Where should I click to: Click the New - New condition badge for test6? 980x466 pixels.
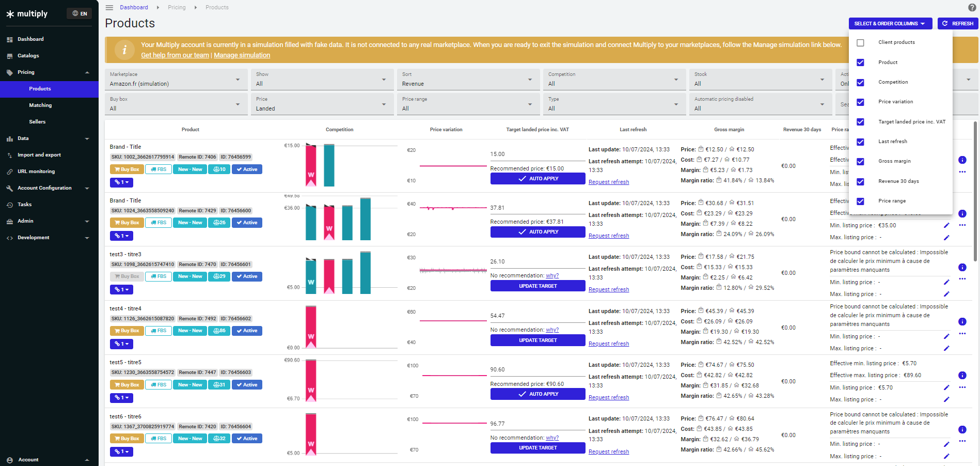(x=190, y=439)
